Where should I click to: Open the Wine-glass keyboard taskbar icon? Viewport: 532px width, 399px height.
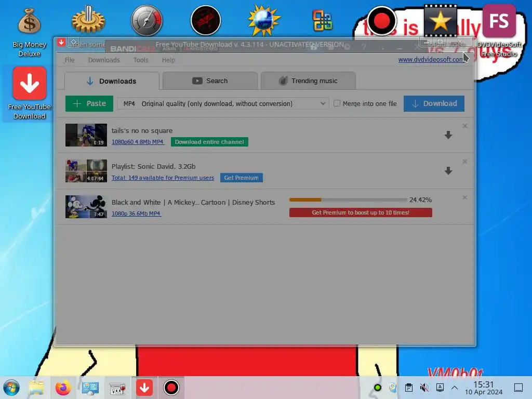point(117,388)
